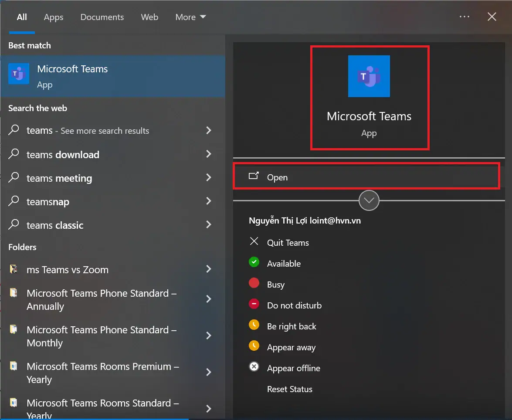The image size is (512, 420).
Task: Set status to Busy via red icon
Action: (254, 283)
